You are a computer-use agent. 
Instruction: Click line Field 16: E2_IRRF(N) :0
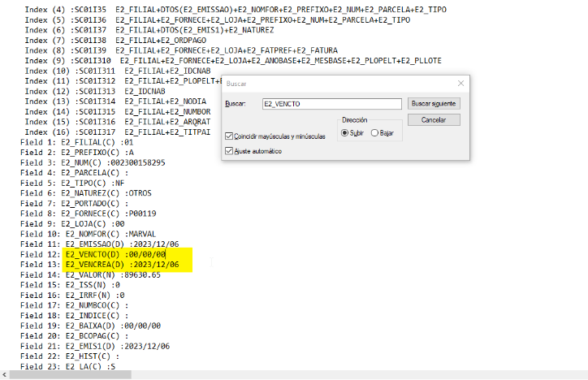[72, 296]
